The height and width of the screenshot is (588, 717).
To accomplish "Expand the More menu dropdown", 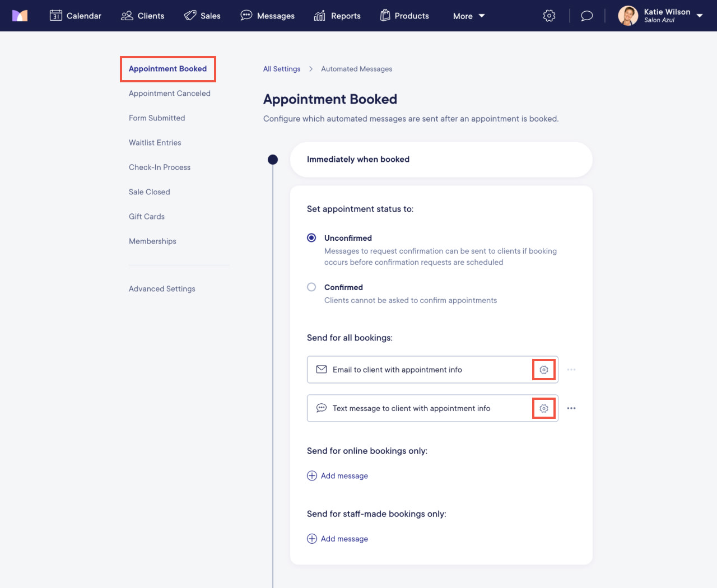I will tap(469, 16).
